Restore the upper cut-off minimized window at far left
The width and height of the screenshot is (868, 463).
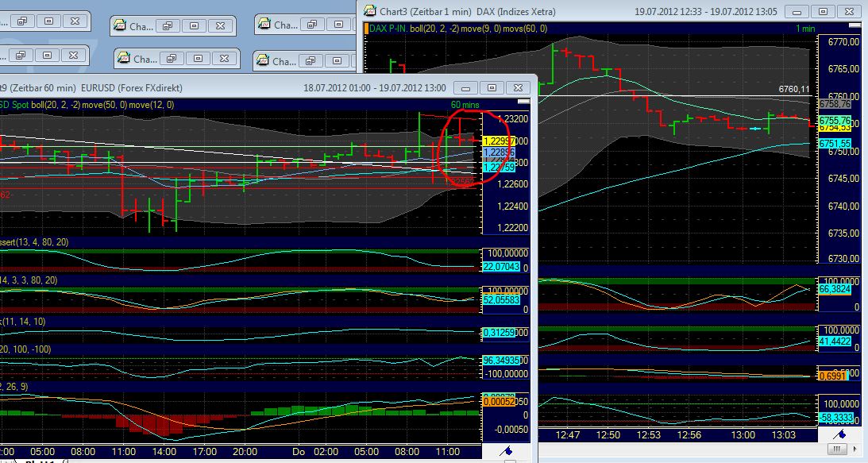pos(22,21)
